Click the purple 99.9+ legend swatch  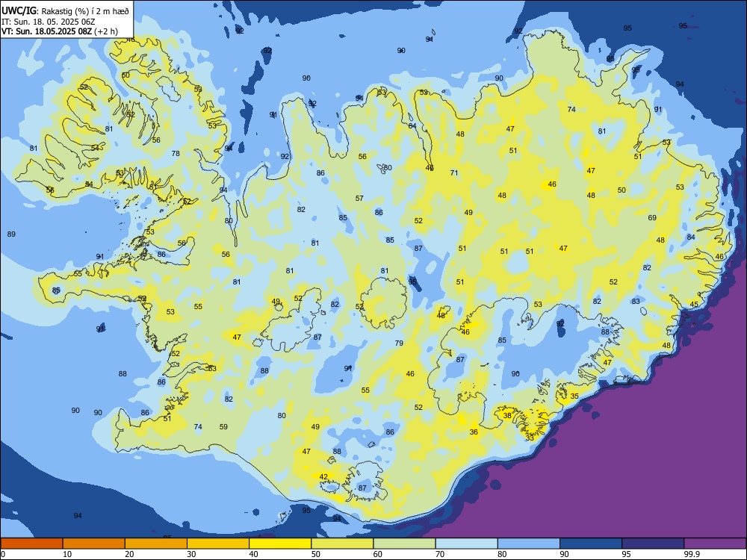tap(715, 544)
